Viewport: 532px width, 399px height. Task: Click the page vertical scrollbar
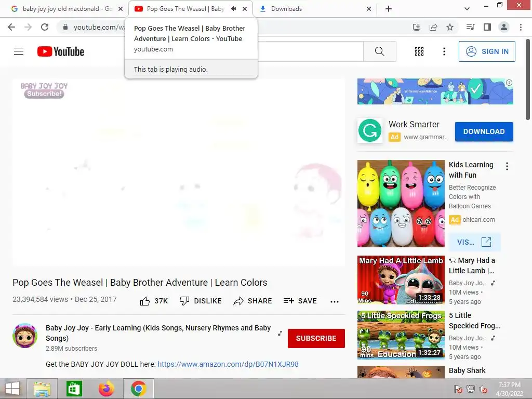pos(528,79)
